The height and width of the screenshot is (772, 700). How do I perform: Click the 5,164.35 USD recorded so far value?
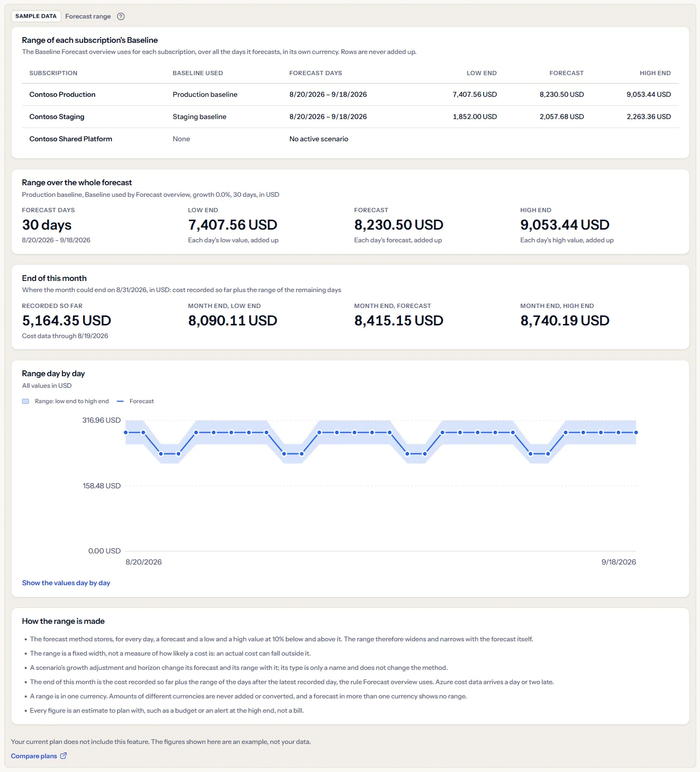[67, 321]
